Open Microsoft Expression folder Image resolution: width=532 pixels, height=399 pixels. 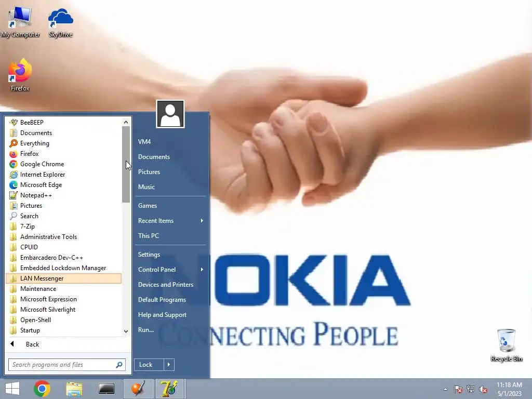[x=63, y=299]
